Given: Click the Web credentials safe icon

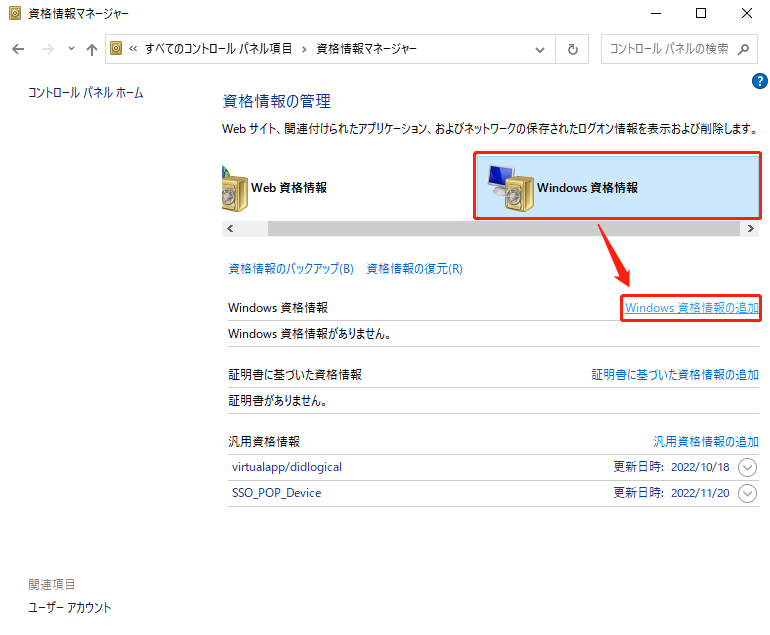Looking at the screenshot, I should pos(235,189).
